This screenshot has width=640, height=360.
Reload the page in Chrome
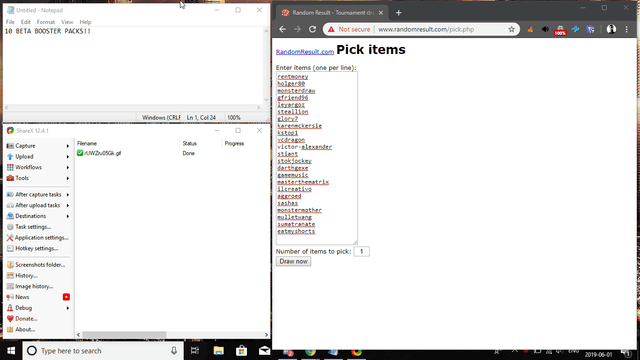click(x=313, y=29)
